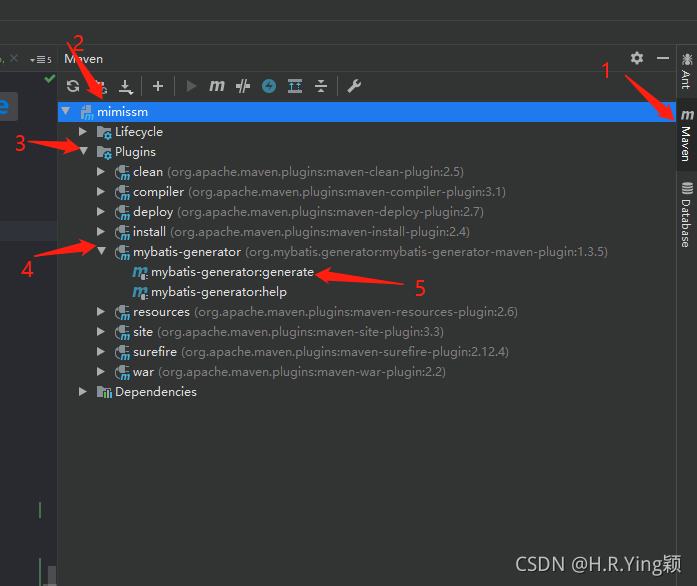
Task: Select the Plugins folder item
Action: click(x=135, y=152)
